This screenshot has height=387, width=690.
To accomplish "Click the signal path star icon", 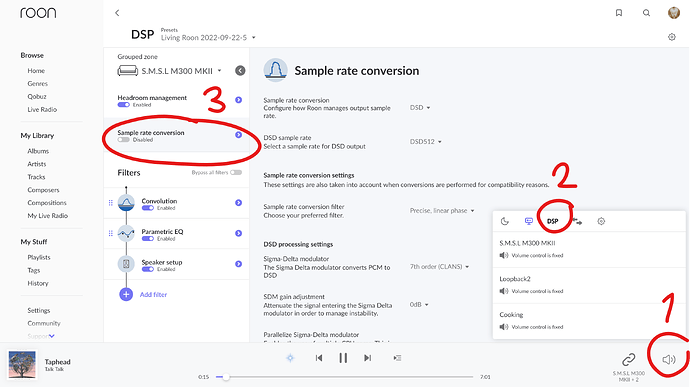I will pos(290,358).
